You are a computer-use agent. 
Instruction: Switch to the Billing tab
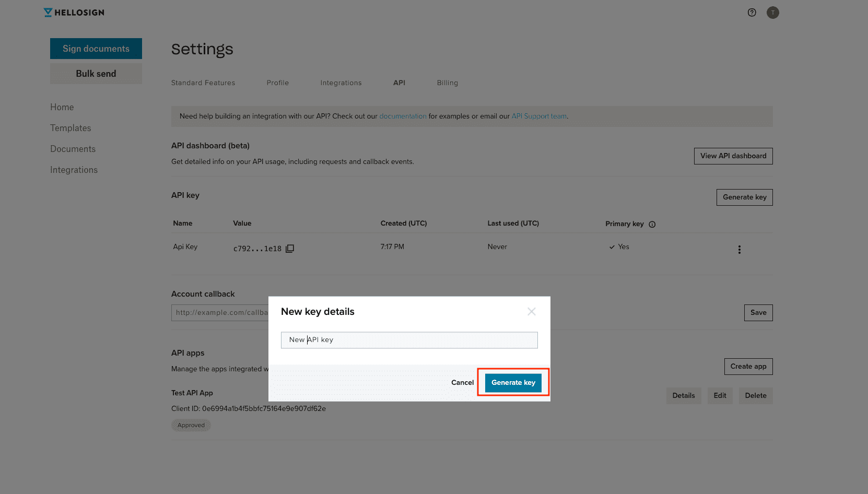[447, 83]
